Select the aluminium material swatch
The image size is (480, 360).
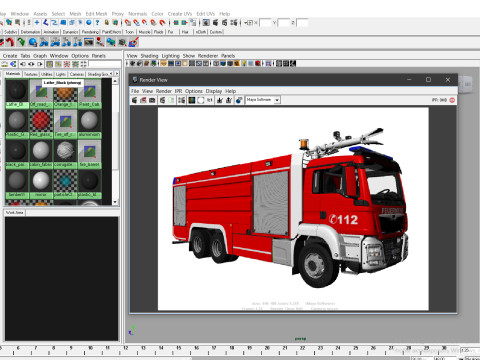[x=89, y=124]
